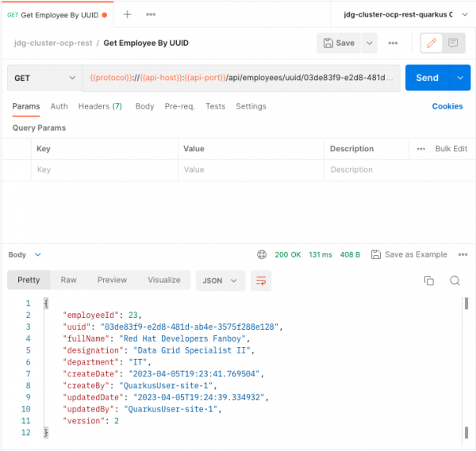The width and height of the screenshot is (476, 451).
Task: Open the Pre-req. tab
Action: (x=179, y=106)
